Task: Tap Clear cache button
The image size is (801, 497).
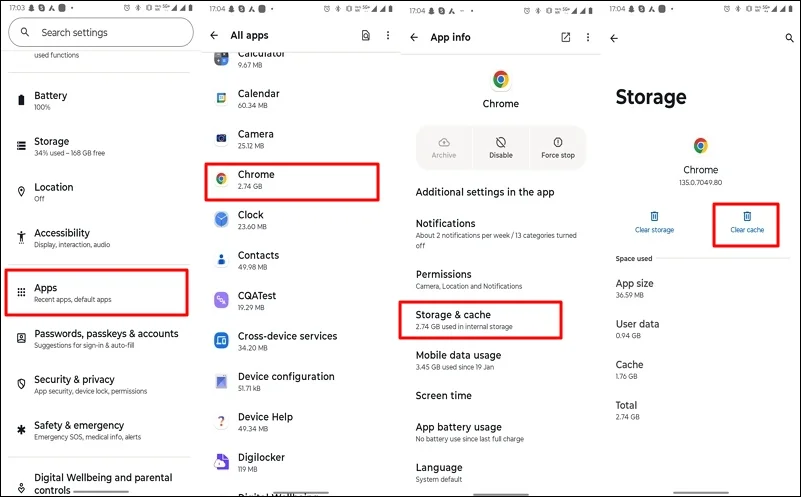Action: point(746,225)
